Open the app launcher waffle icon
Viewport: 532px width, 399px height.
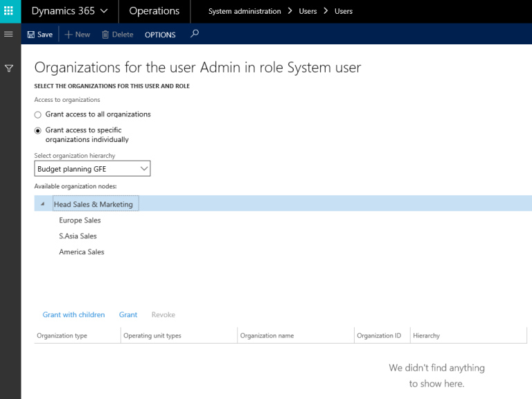pos(9,11)
